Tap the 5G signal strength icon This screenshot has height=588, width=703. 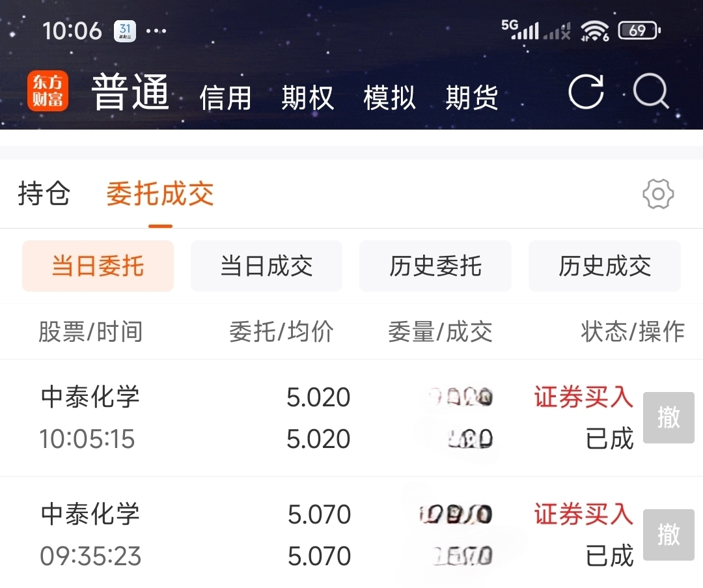(x=521, y=29)
